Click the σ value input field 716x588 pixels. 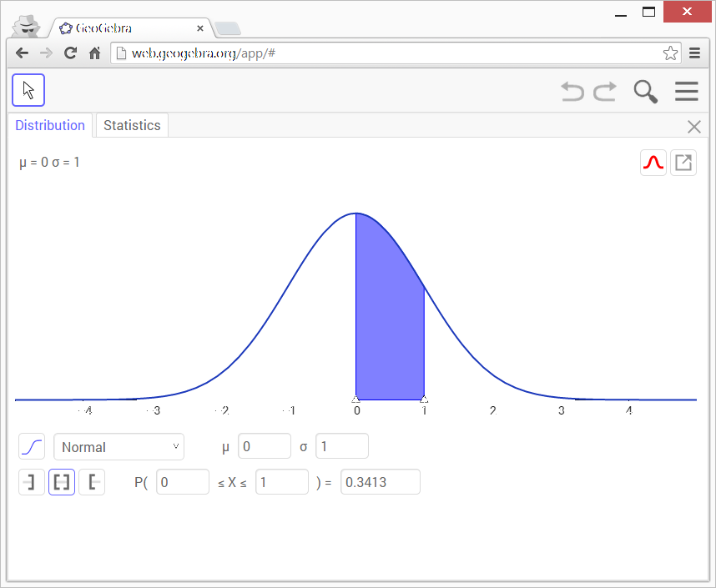[x=341, y=446]
